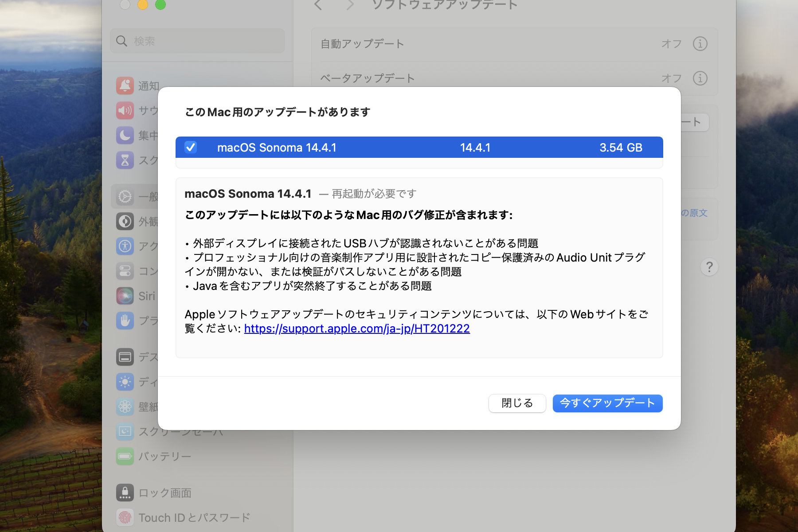Uncheck the macOS Sonoma 14.4.1 update

[191, 147]
